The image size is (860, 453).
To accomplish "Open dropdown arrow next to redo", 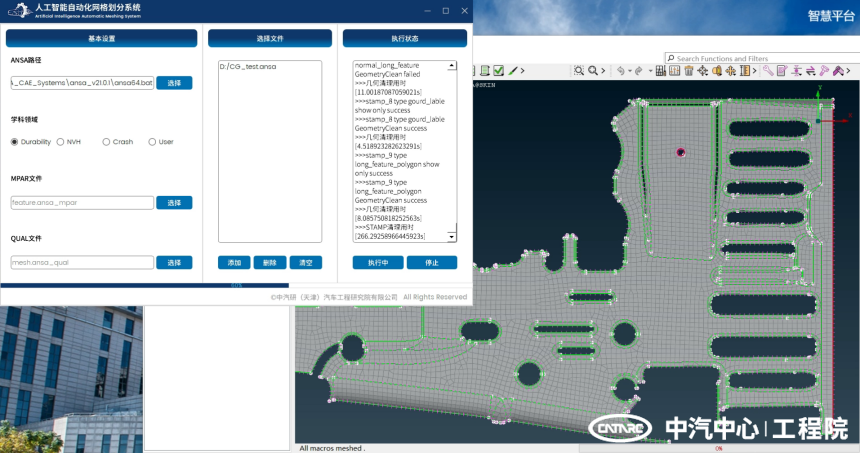I will 650,70.
